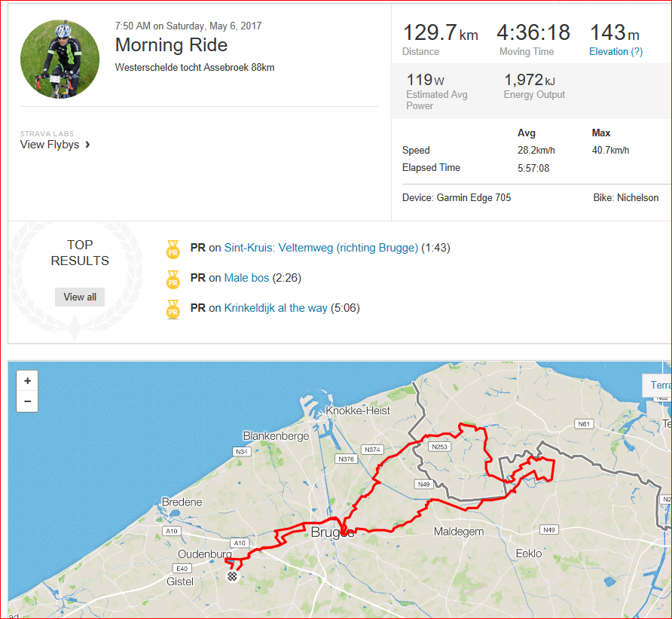The image size is (672, 619).
Task: Open the Male bos segment link
Action: tap(246, 278)
